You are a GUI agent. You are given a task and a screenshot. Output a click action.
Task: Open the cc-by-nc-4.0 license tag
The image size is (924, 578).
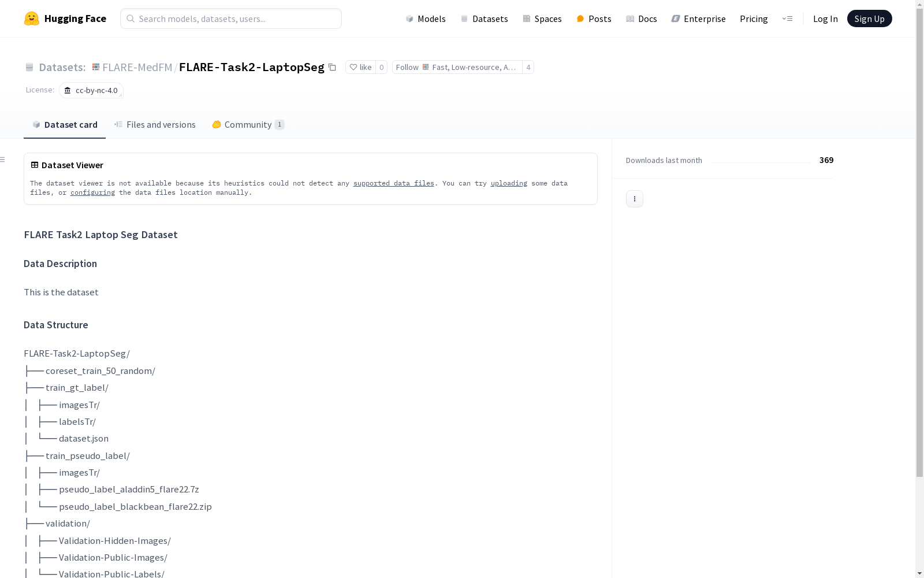coord(91,90)
